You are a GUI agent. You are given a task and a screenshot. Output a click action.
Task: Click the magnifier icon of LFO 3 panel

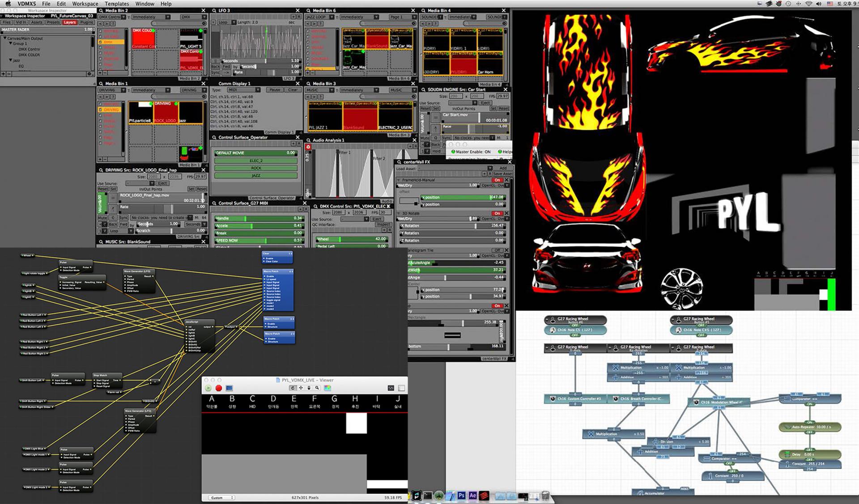pos(214,10)
